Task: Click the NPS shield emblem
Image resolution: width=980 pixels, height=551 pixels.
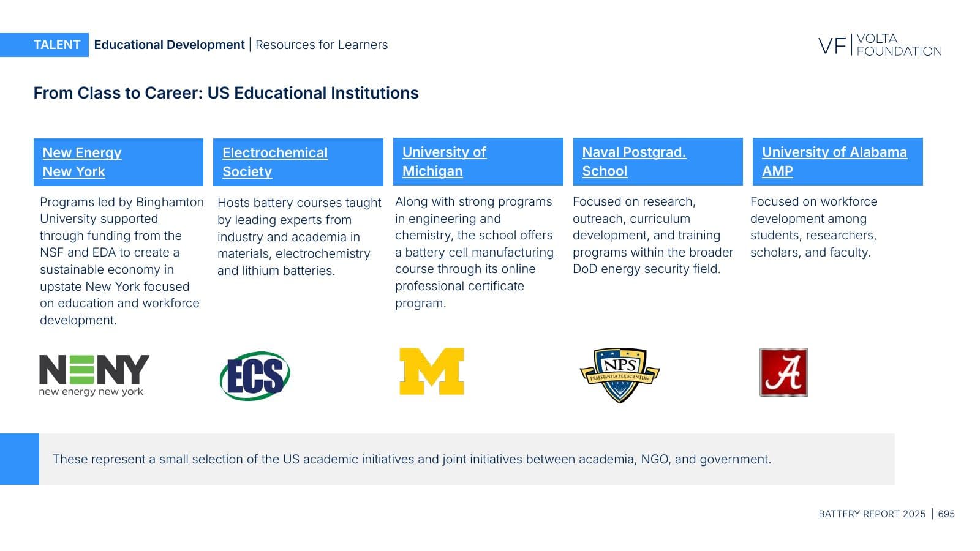Action: point(619,375)
